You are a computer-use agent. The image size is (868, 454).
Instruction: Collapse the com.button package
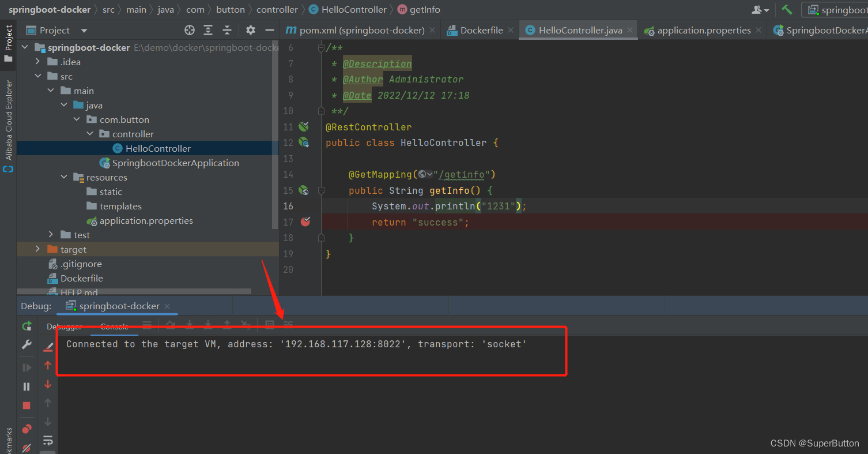(77, 119)
